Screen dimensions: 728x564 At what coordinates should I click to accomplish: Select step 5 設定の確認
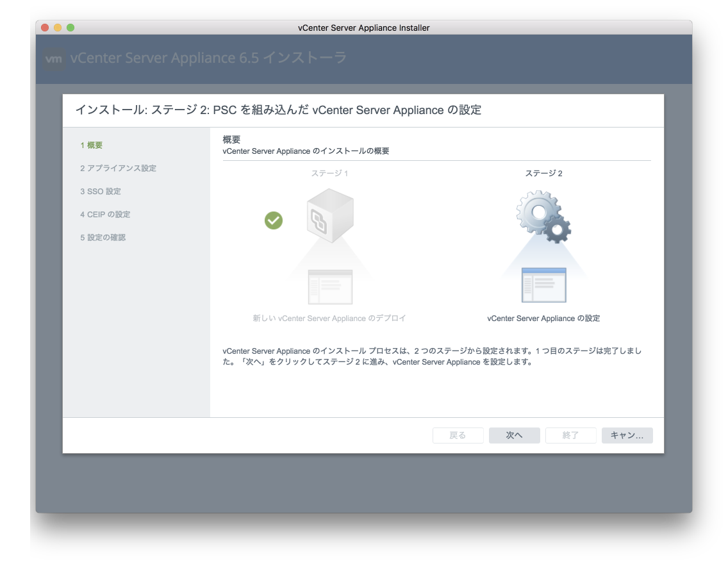click(x=103, y=238)
